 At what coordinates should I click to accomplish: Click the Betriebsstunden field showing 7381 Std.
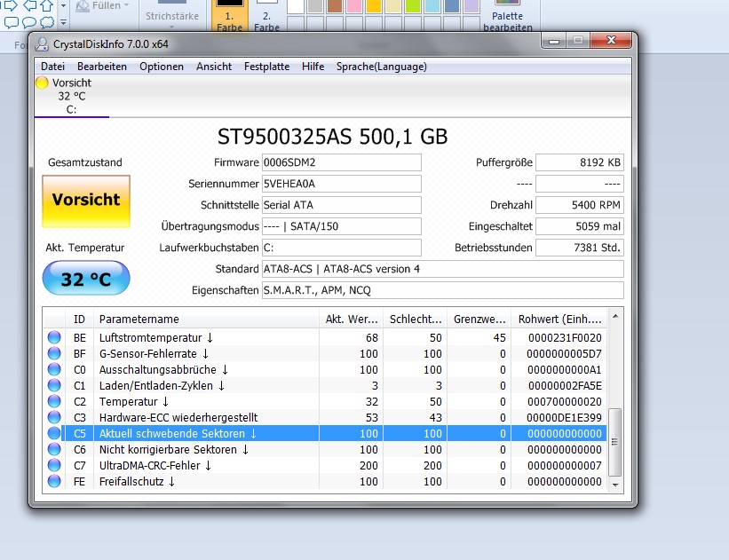click(579, 248)
